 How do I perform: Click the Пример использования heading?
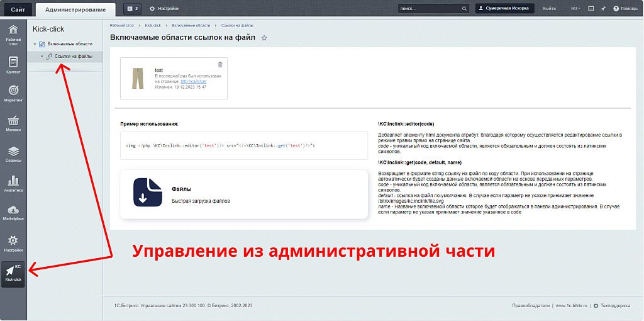tap(150, 124)
